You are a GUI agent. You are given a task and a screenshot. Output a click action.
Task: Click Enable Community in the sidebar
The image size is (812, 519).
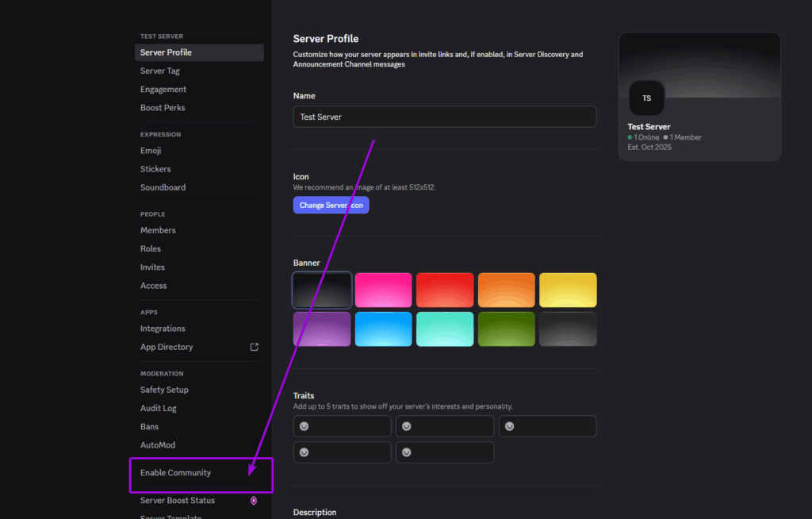[175, 472]
